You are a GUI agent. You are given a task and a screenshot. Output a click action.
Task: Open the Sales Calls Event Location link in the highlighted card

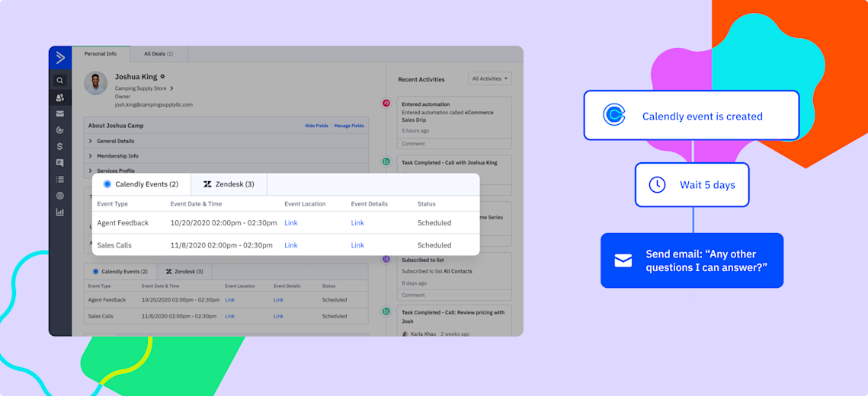point(291,245)
